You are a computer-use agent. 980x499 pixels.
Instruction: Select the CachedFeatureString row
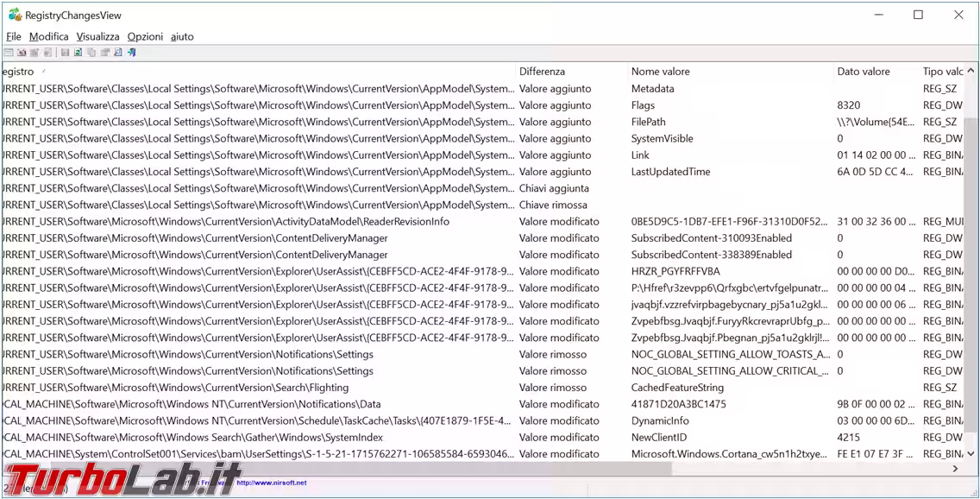tap(677, 388)
